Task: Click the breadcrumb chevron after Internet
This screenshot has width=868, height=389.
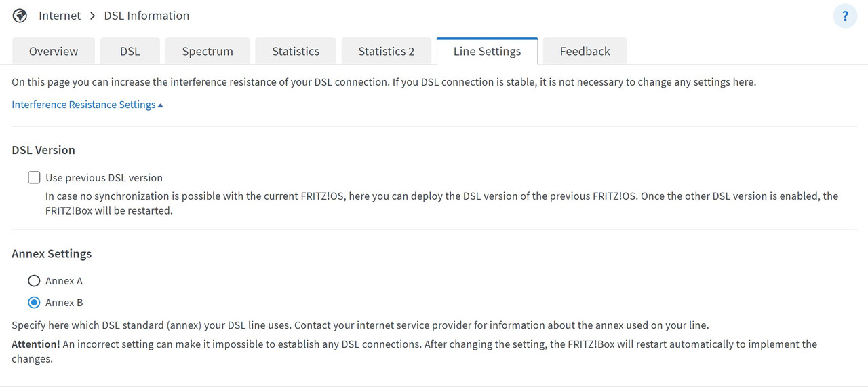Action: [x=92, y=16]
